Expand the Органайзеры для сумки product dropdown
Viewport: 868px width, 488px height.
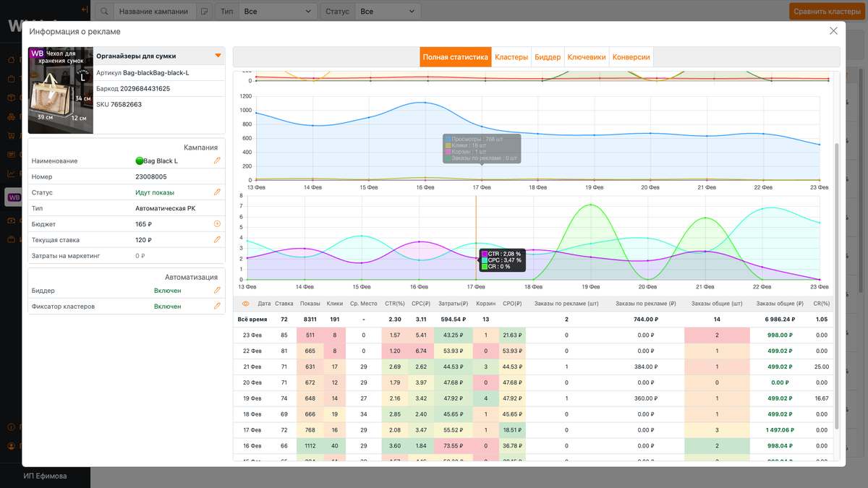click(218, 56)
